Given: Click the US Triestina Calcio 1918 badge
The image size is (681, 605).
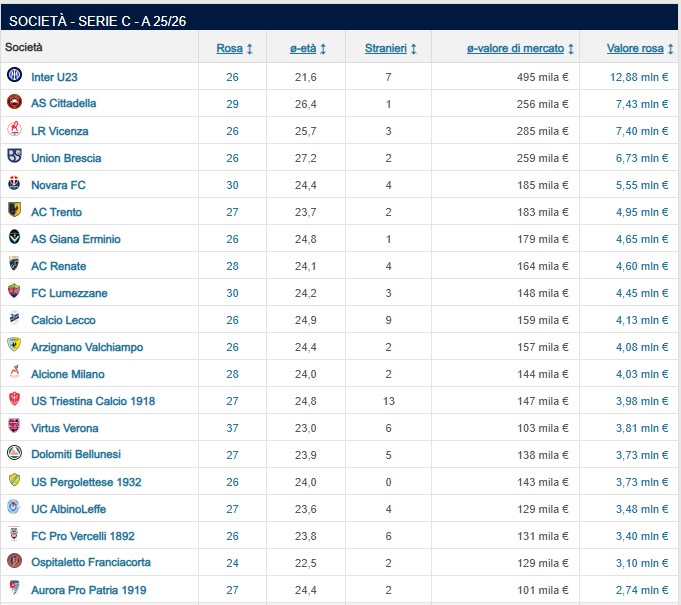Looking at the screenshot, I should (x=14, y=400).
